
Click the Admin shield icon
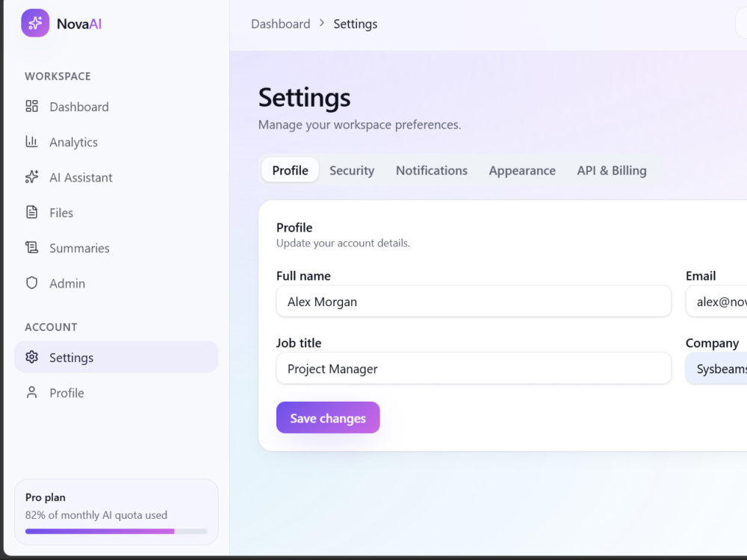pos(31,283)
